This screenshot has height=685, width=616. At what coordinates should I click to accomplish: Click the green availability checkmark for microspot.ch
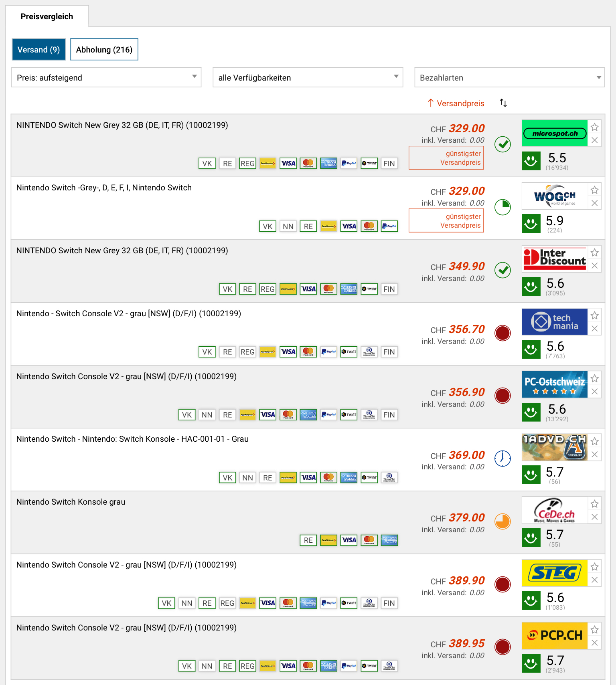pos(502,144)
